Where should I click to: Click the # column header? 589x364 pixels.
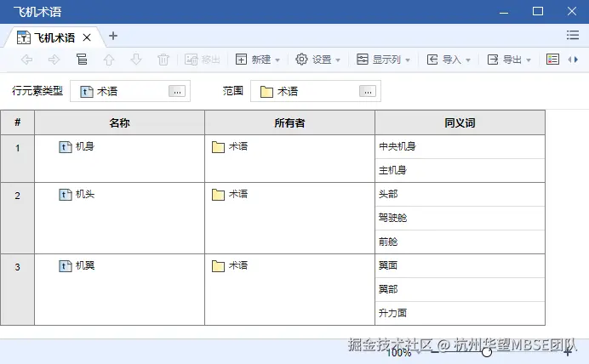coord(17,122)
